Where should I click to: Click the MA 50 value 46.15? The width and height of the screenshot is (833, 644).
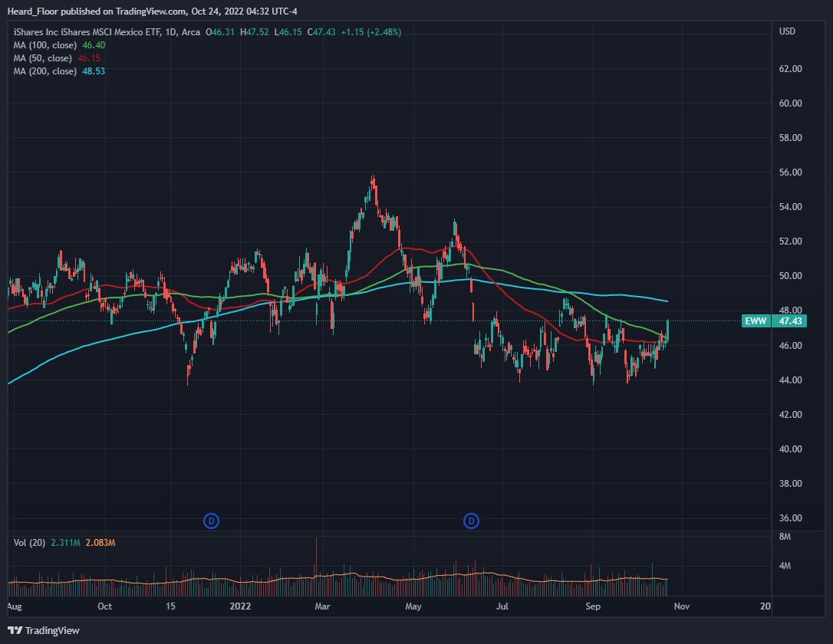click(x=89, y=58)
